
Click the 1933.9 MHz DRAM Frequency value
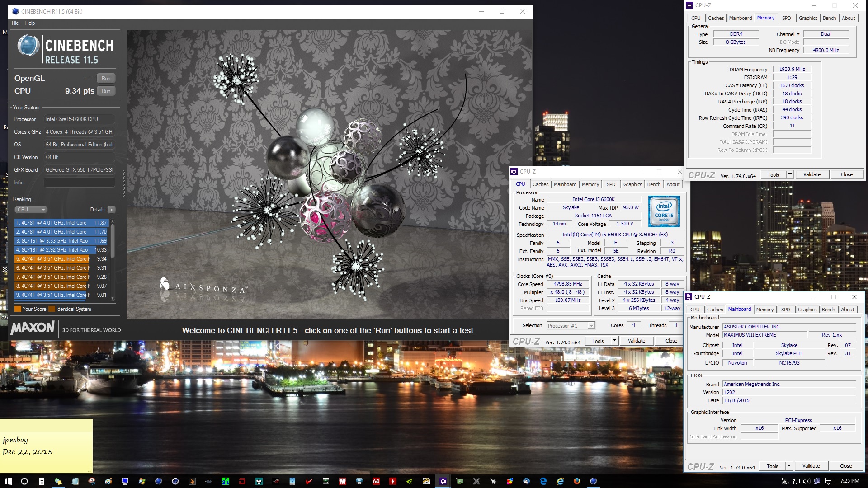click(x=792, y=69)
